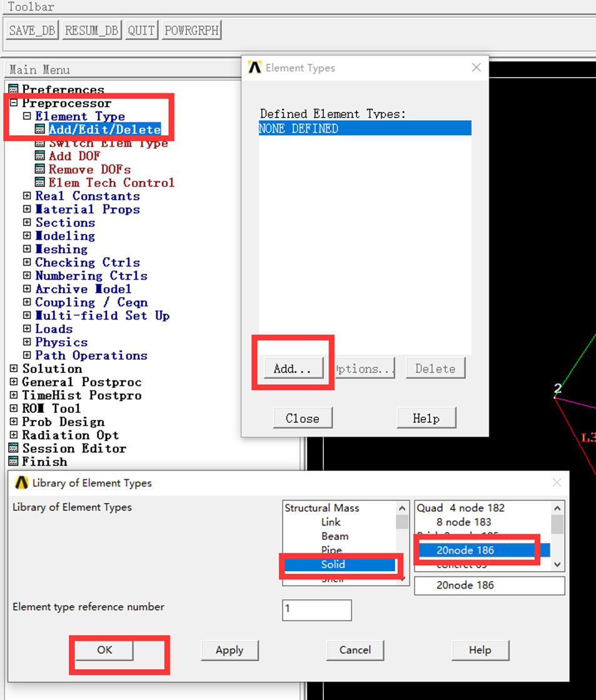The width and height of the screenshot is (596, 700).
Task: Click the Element type reference number field
Action: pyautogui.click(x=316, y=610)
